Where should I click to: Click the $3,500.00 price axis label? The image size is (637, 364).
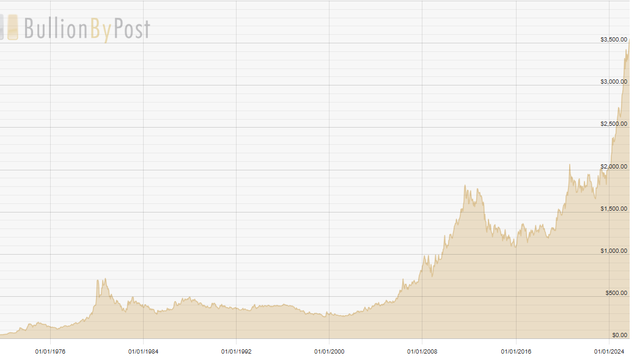(613, 39)
